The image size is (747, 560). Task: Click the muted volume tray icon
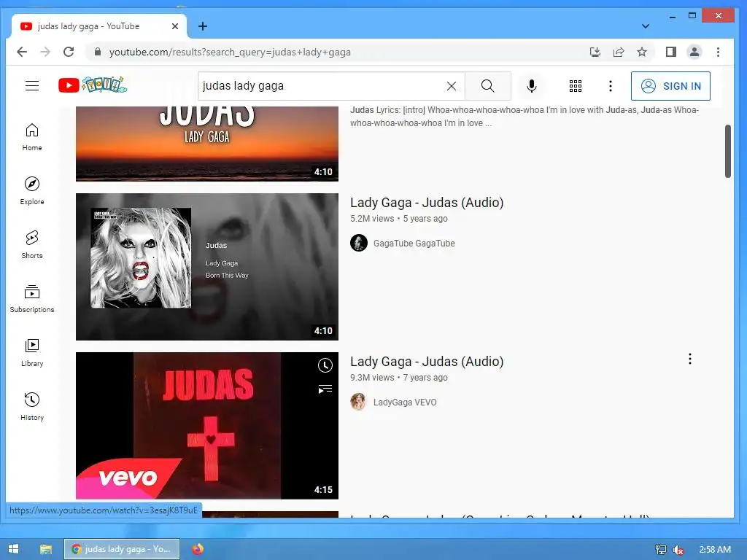(678, 550)
